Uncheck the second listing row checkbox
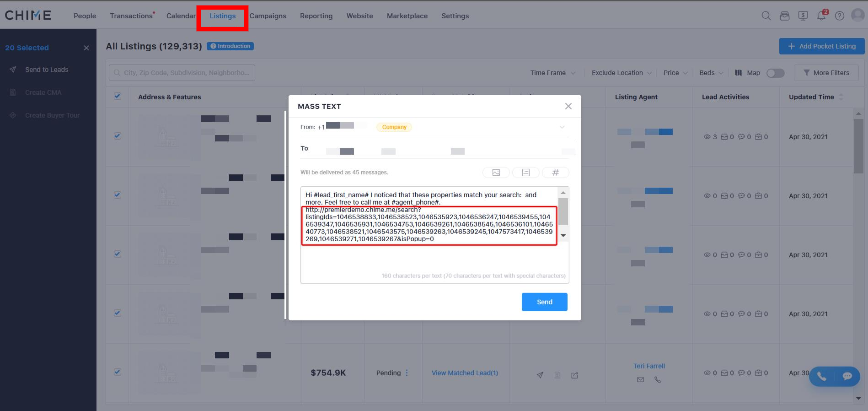 click(x=118, y=195)
